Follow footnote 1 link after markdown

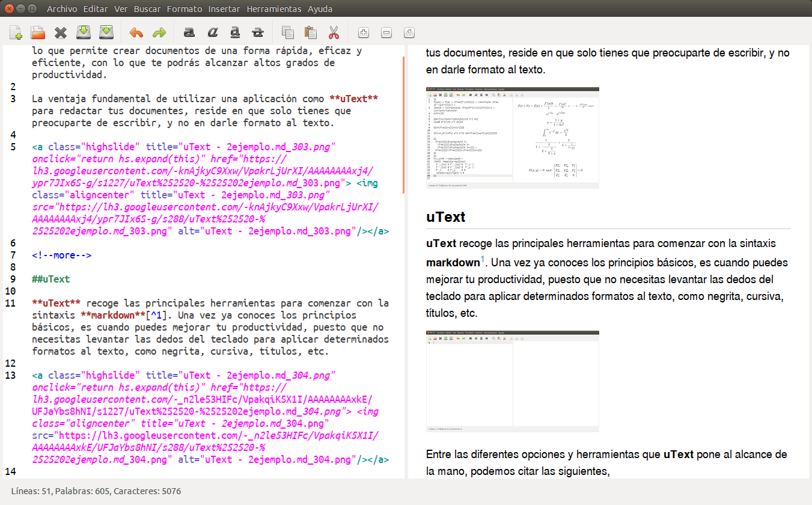pyautogui.click(x=483, y=259)
